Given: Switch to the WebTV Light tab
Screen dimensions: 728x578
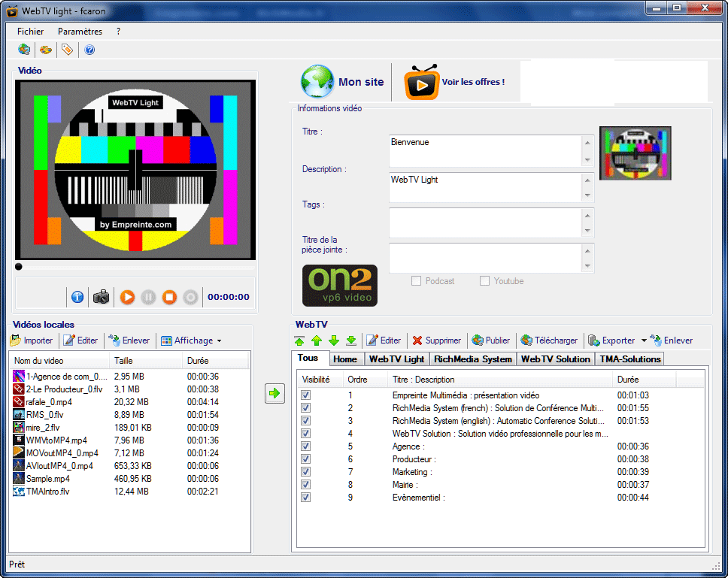Looking at the screenshot, I should 396,359.
